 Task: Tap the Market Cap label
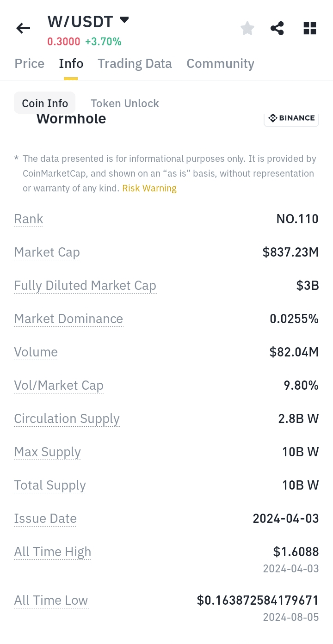(47, 252)
